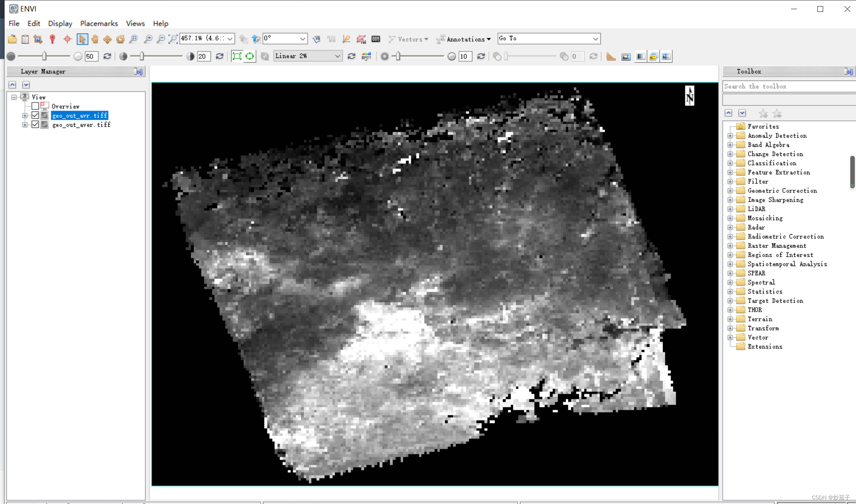Image resolution: width=856 pixels, height=504 pixels.
Task: Click the Open file folder icon
Action: click(x=12, y=39)
